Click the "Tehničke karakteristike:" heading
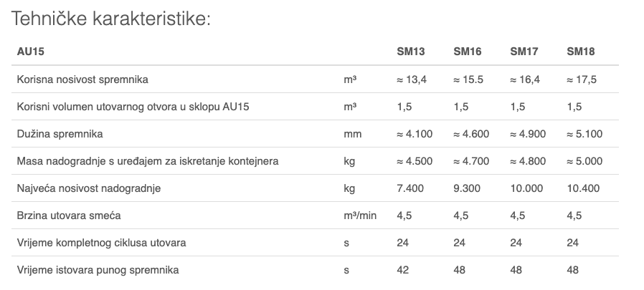This screenshot has height=290, width=644. 110,19
